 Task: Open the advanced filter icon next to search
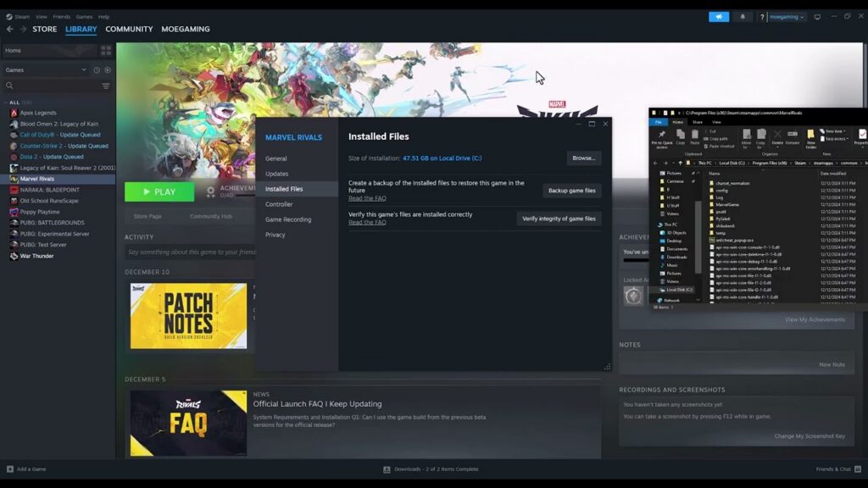106,86
